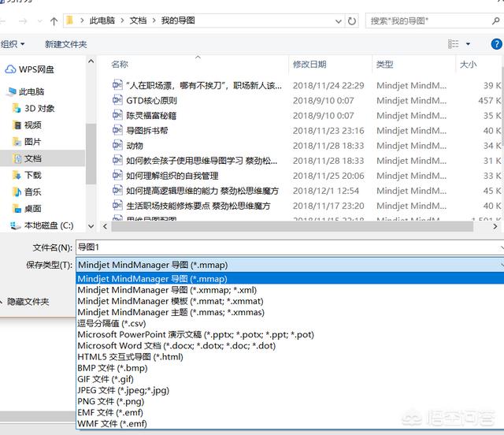Click the 隐藏文件夹 toggle
The width and height of the screenshot is (504, 435).
coord(28,301)
